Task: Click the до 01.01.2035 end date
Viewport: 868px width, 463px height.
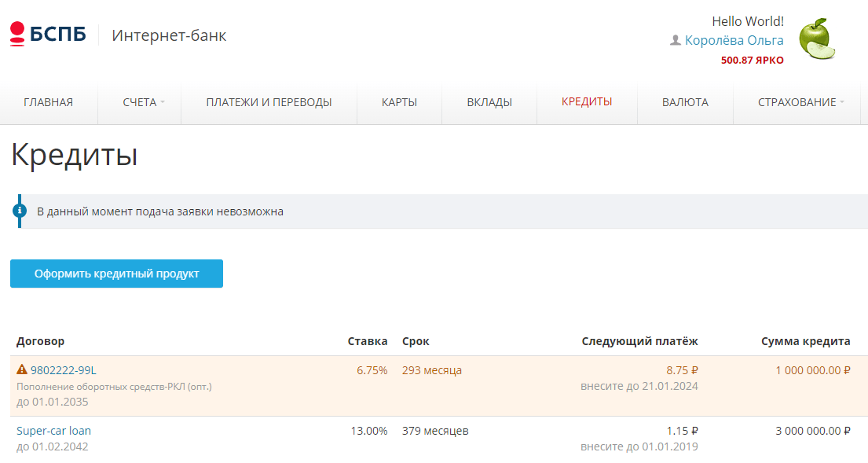Action: 53,402
